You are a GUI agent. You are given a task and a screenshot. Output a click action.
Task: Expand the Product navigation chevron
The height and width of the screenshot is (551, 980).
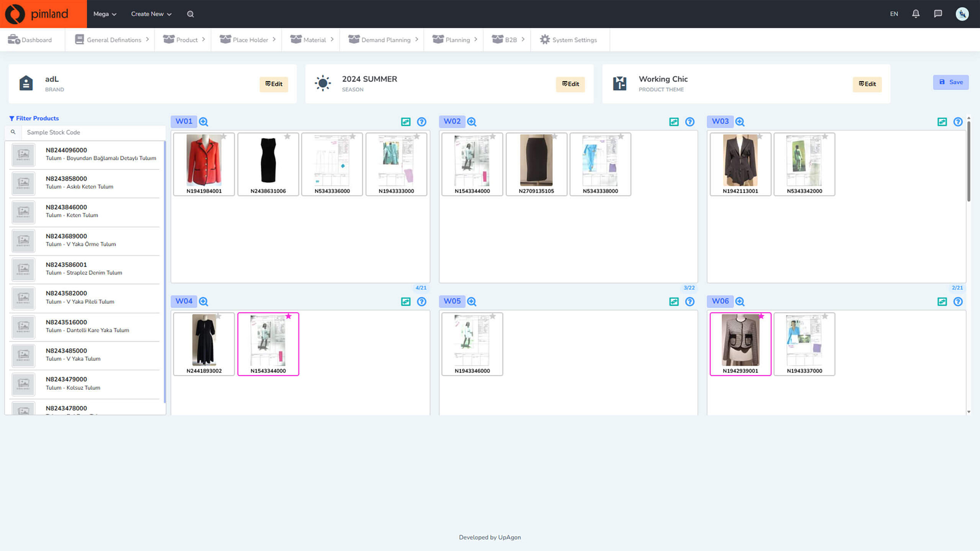tap(204, 39)
